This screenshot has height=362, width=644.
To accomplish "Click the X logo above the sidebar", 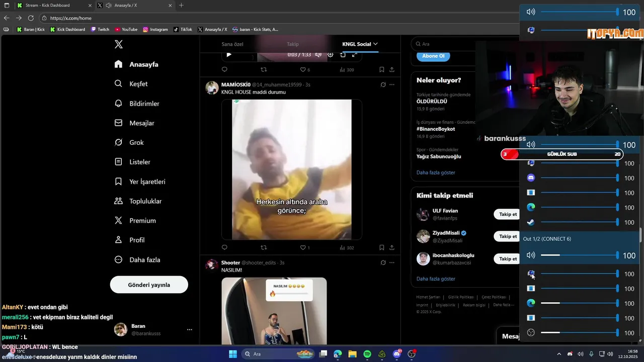I will pos(119,44).
